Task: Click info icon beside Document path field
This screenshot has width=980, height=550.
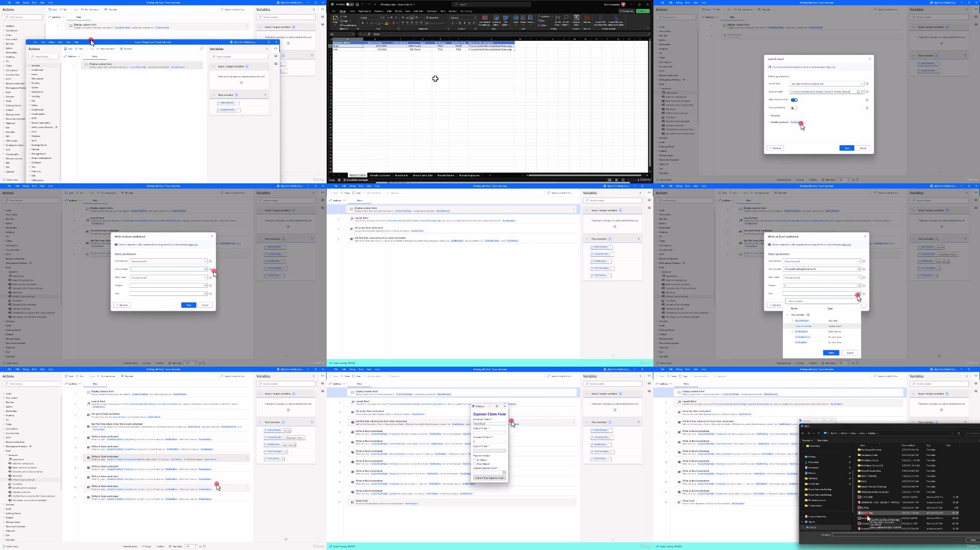Action: [x=867, y=92]
